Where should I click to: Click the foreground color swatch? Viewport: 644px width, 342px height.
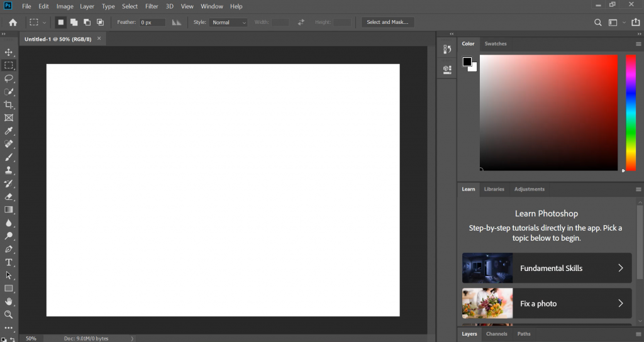tap(467, 62)
